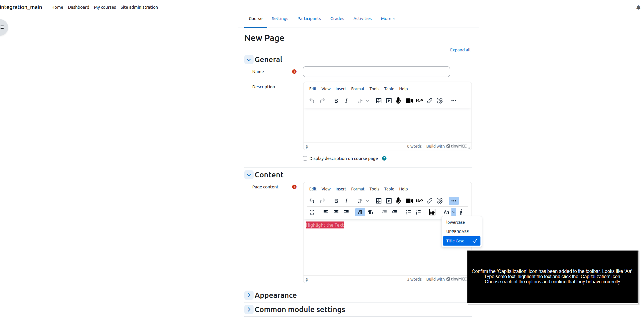Open Capitalization dropdown arrow
644x317 pixels.
click(454, 212)
